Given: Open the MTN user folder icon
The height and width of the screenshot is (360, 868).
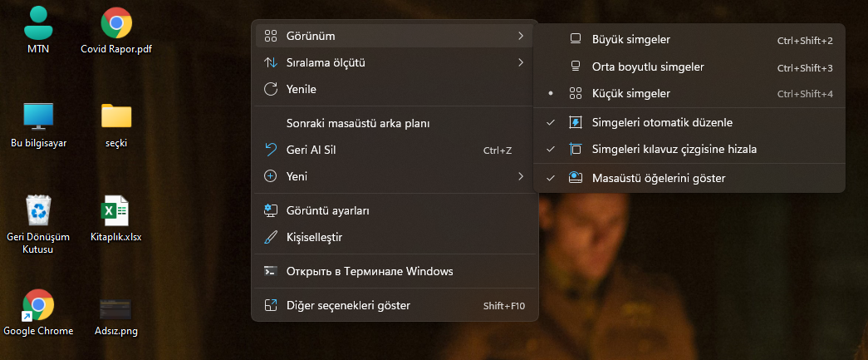Looking at the screenshot, I should point(38,22).
